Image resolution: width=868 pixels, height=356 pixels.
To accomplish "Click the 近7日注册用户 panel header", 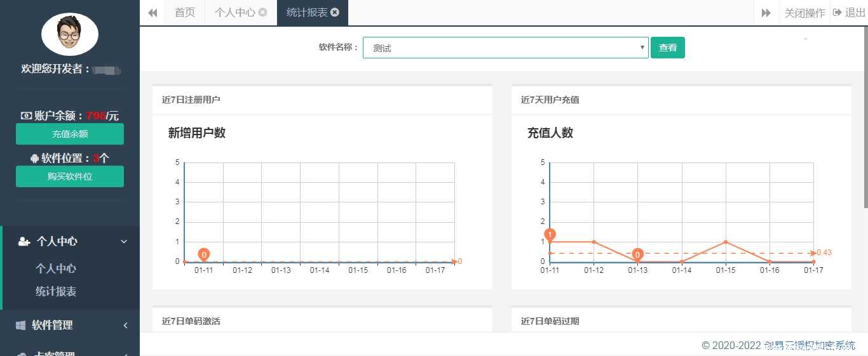I will pyautogui.click(x=322, y=100).
